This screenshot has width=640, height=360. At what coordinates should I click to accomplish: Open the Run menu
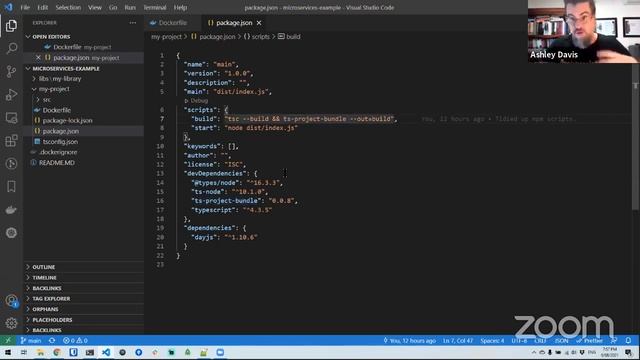coord(130,7)
